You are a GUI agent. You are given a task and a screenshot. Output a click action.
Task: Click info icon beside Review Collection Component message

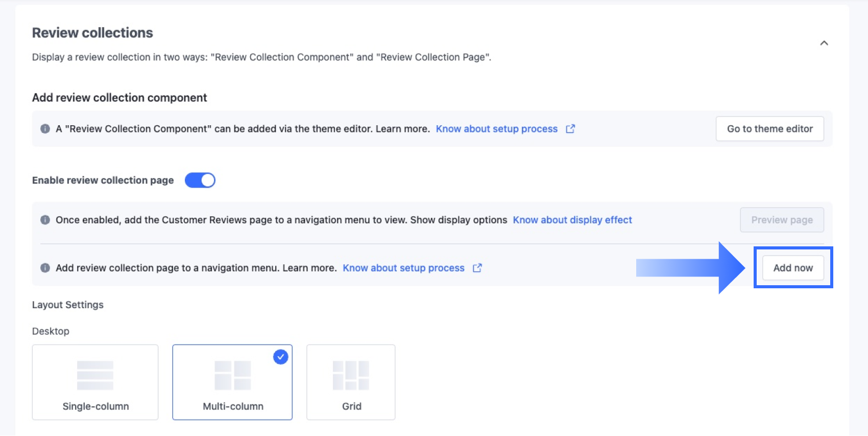tap(45, 129)
